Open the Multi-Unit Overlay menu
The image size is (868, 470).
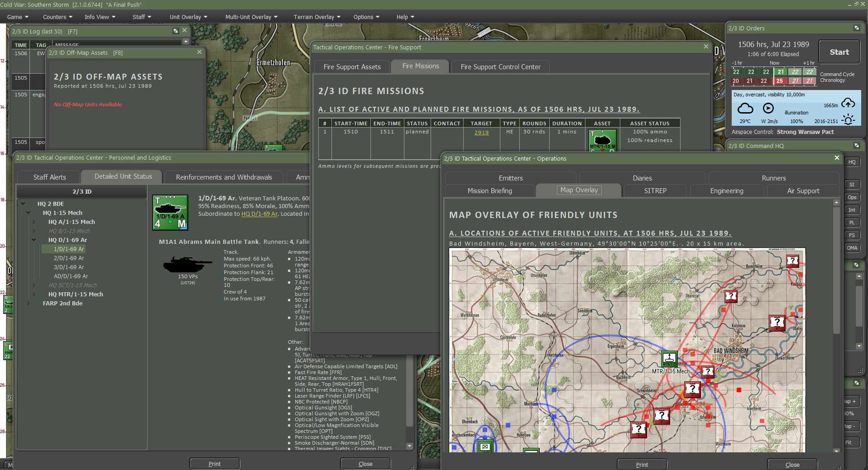point(251,17)
